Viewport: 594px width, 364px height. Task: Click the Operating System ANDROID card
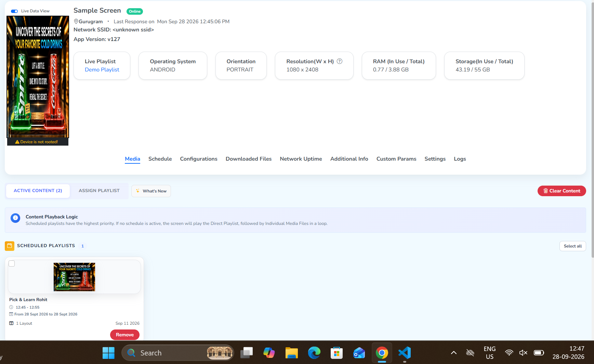click(173, 66)
